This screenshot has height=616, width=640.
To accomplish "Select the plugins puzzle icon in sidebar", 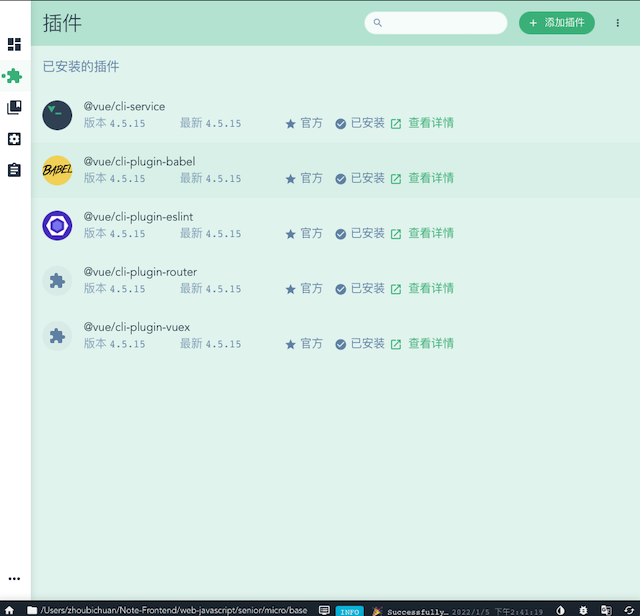I will [15, 76].
